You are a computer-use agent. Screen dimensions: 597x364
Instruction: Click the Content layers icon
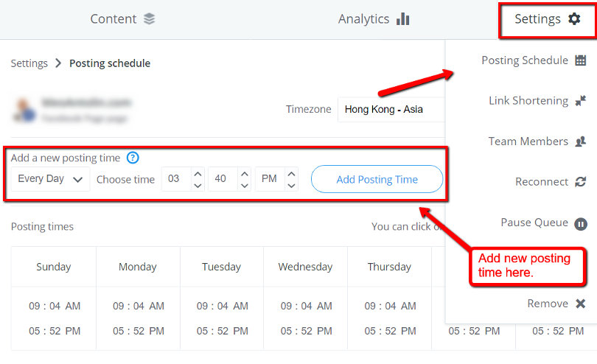click(x=149, y=18)
